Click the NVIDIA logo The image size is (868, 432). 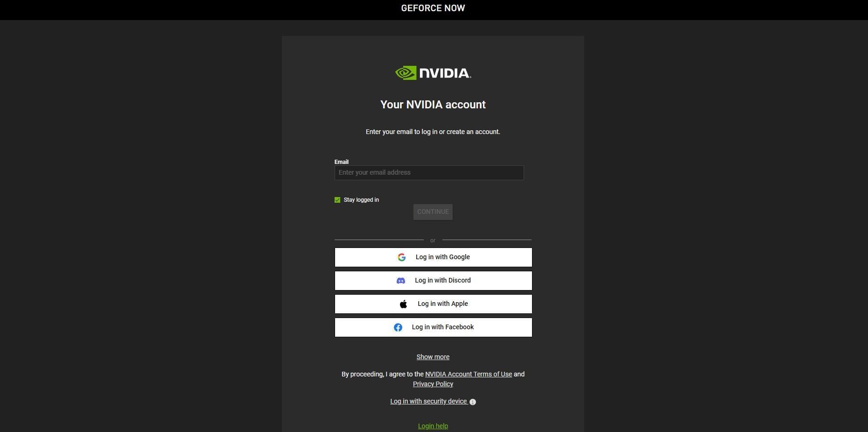tap(433, 73)
